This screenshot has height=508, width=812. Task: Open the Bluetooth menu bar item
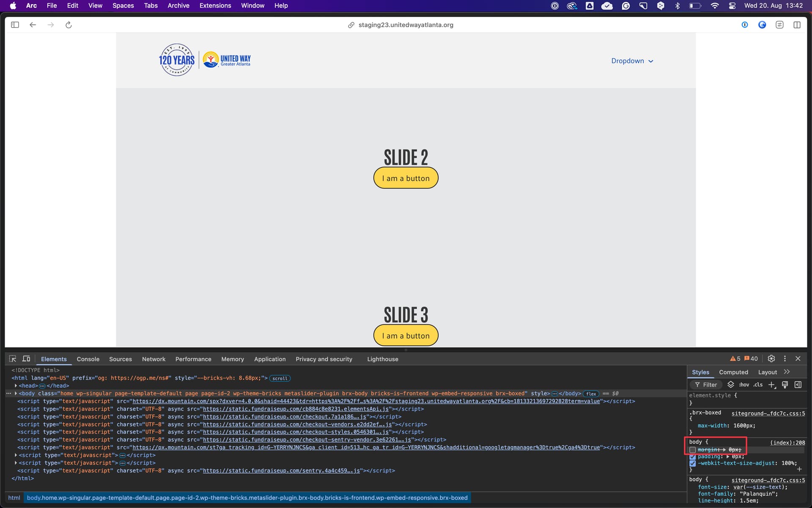678,6
